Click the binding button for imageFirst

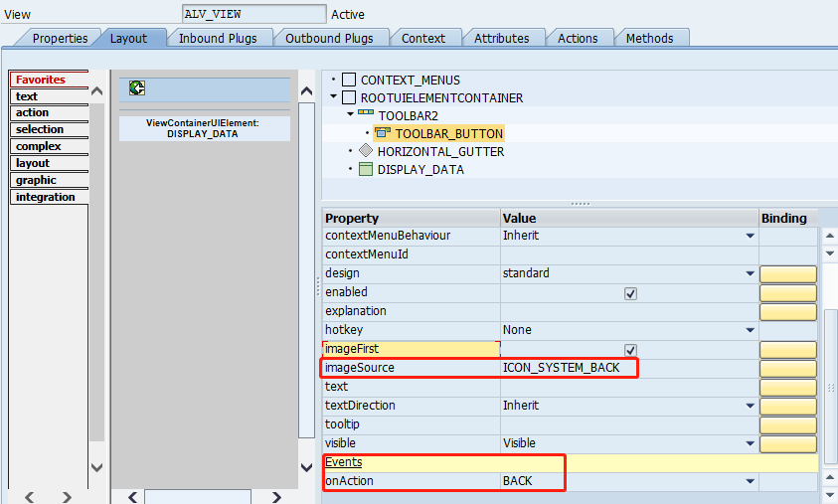click(x=788, y=350)
